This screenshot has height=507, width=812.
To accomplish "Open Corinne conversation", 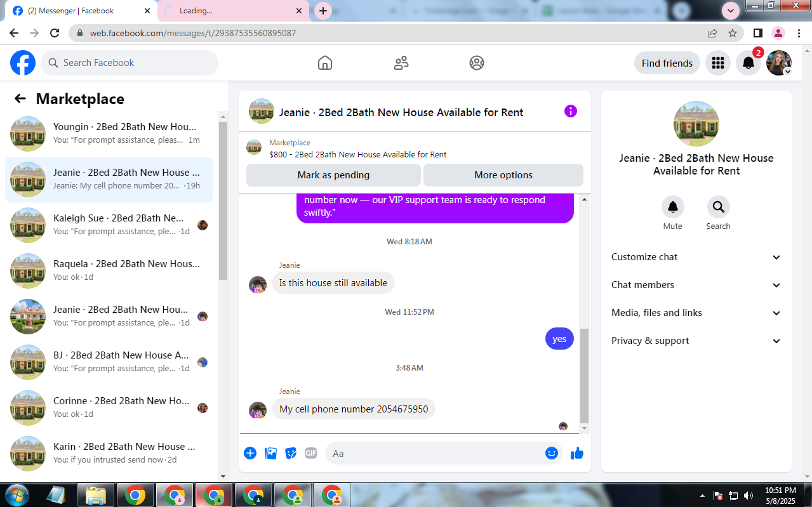I will pos(109,407).
